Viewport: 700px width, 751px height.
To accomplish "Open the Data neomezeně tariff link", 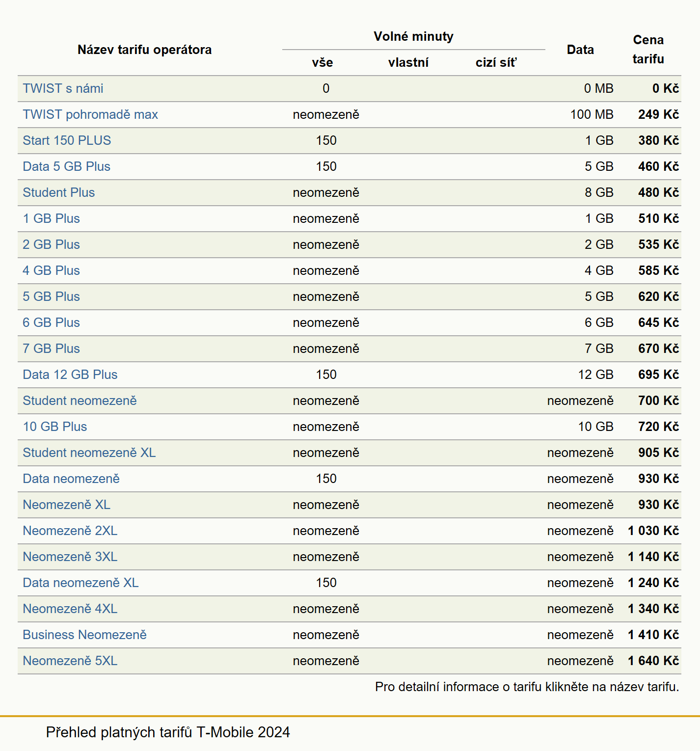I will point(71,479).
